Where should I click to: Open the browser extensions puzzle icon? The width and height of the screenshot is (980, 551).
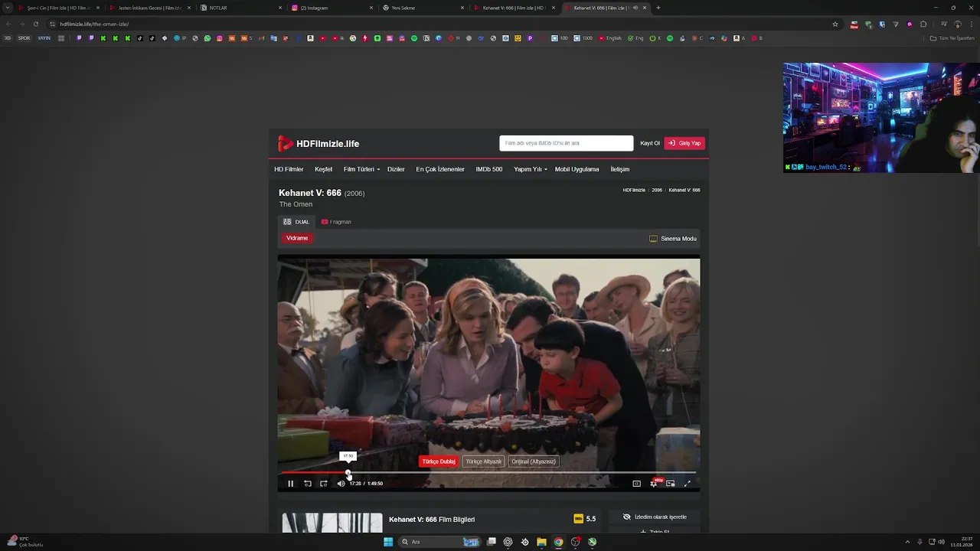click(x=923, y=24)
